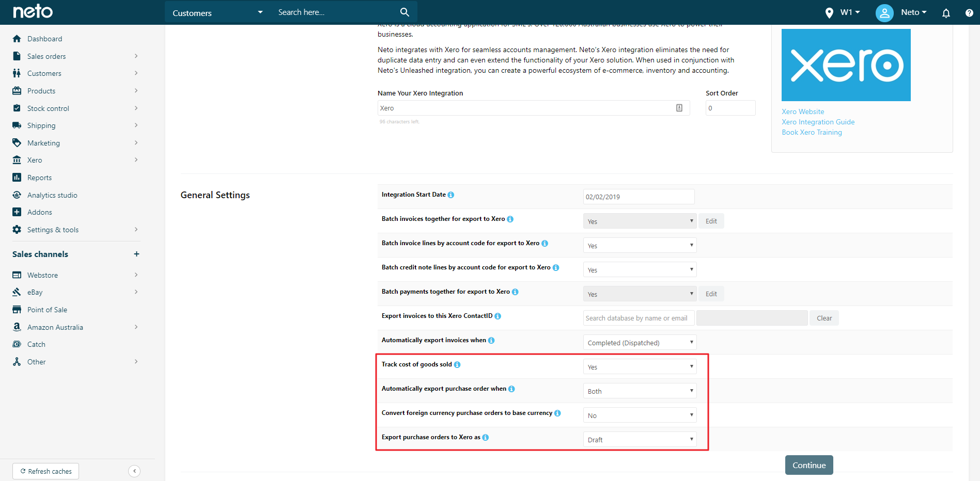Open Batch invoices together dropdown
Image resolution: width=980 pixels, height=481 pixels.
pos(640,221)
